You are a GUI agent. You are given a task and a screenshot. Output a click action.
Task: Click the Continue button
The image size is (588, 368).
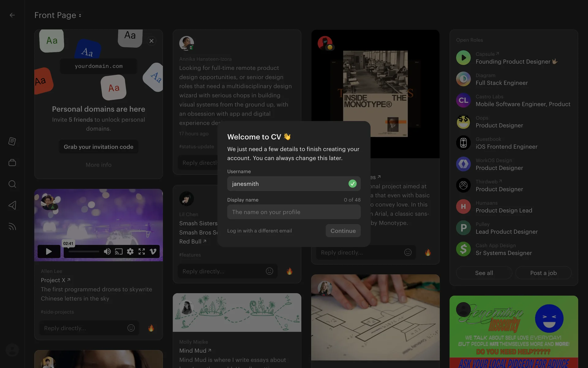click(x=343, y=231)
